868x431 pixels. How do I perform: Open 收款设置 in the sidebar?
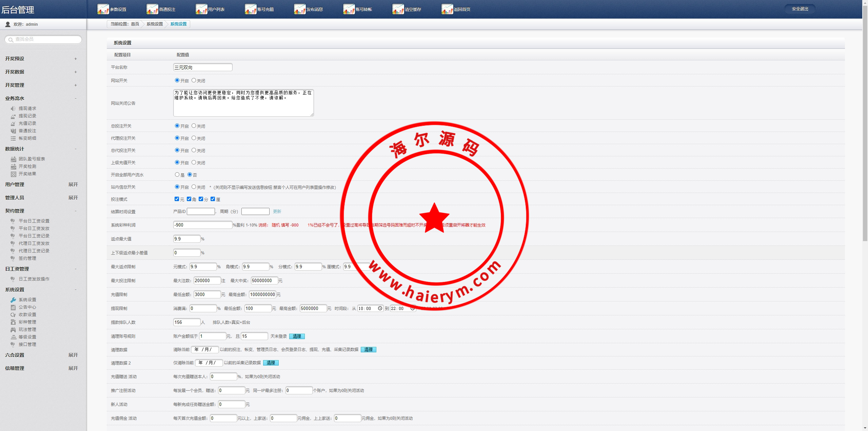pos(27,315)
